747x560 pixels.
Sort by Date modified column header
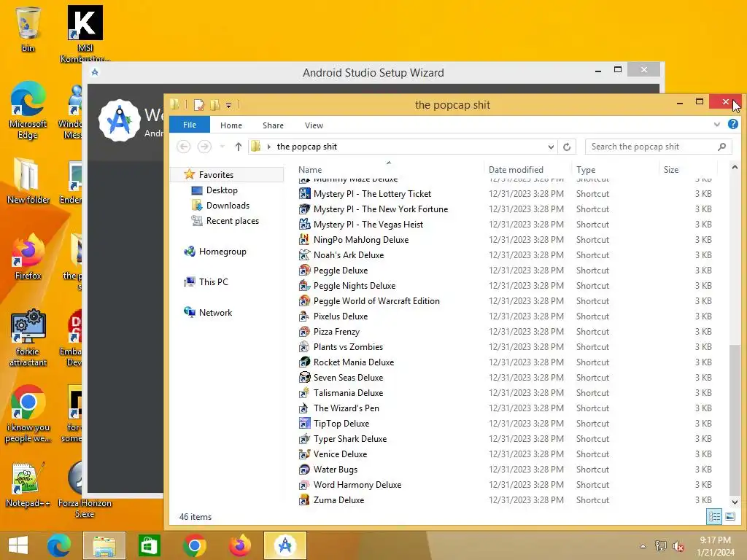527,169
